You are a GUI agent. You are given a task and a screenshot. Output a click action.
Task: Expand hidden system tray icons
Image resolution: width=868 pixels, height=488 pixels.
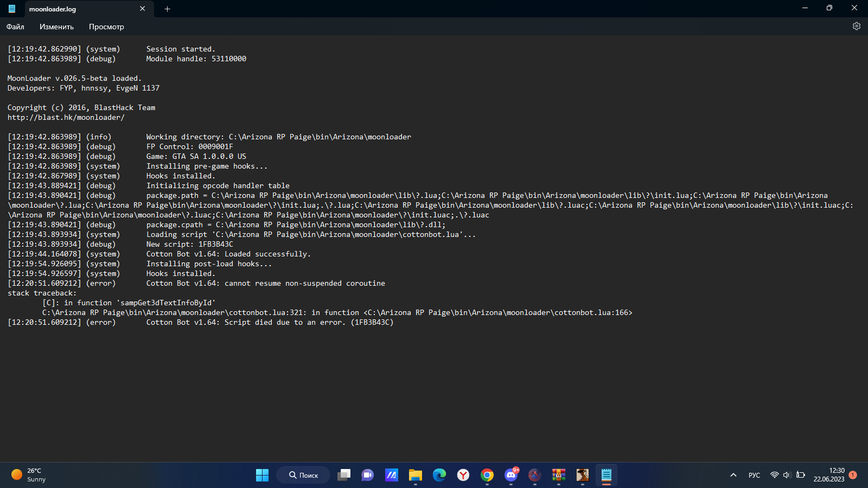(x=733, y=475)
